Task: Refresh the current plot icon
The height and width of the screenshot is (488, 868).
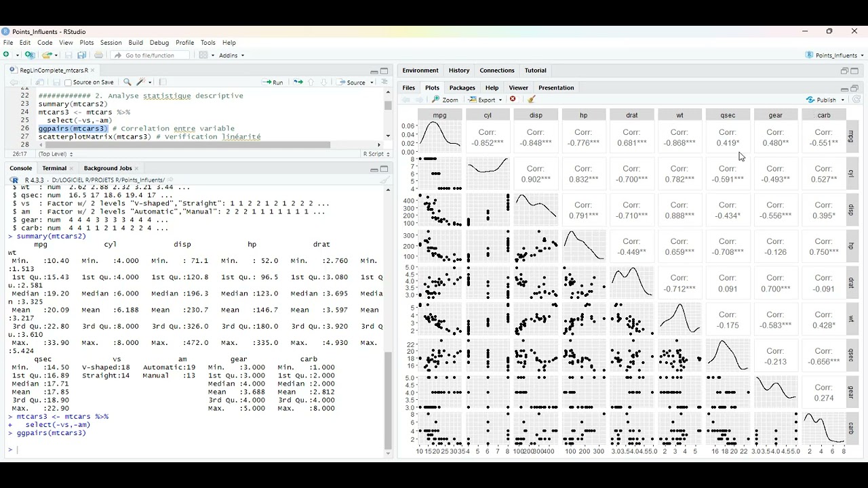Action: (x=856, y=100)
